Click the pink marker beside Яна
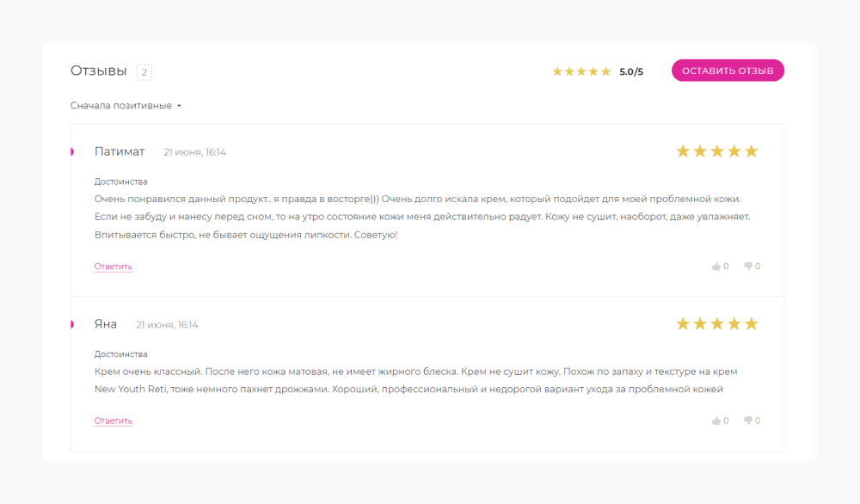860x504 pixels. [72, 324]
